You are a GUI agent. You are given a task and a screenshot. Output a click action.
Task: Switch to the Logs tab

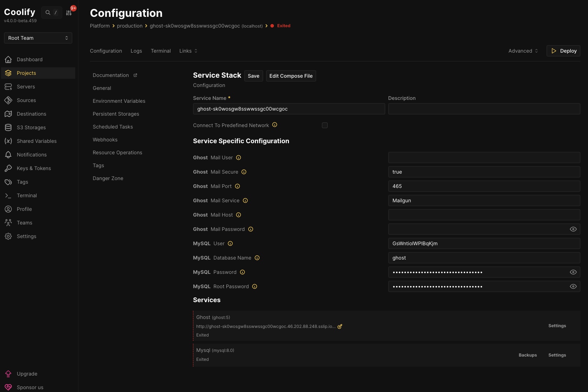tap(136, 51)
